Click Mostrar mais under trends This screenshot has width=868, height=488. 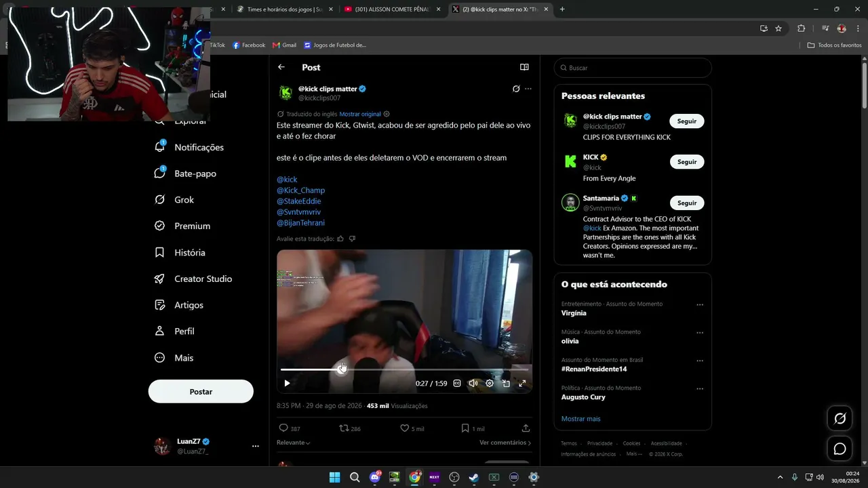pos(581,419)
